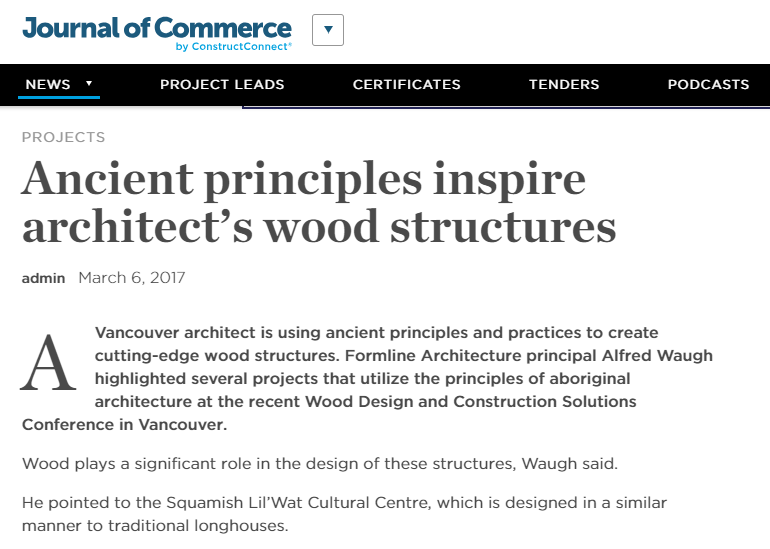The width and height of the screenshot is (770, 549).
Task: Click the large drop cap letter A
Action: coord(48,364)
